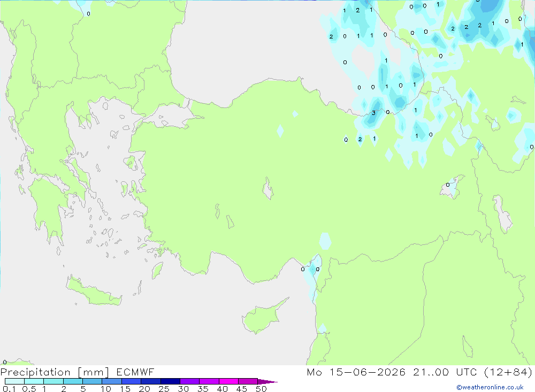Select the dark navy 25–30 legend swatch
535x392 pixels.
(170, 381)
